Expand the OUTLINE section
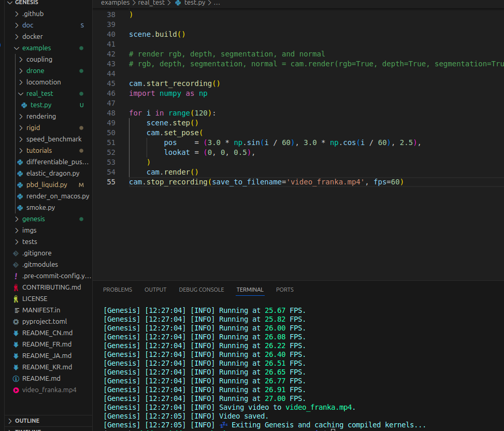The width and height of the screenshot is (504, 431). click(27, 421)
